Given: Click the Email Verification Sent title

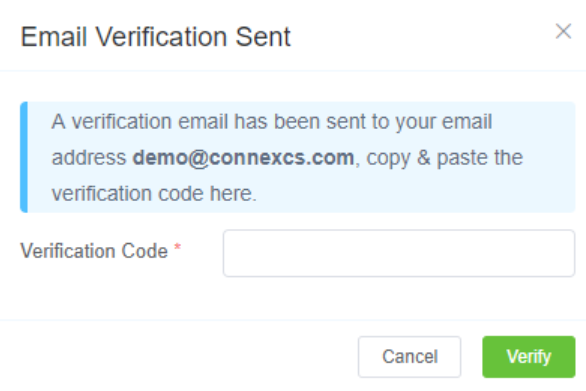Looking at the screenshot, I should (x=155, y=37).
